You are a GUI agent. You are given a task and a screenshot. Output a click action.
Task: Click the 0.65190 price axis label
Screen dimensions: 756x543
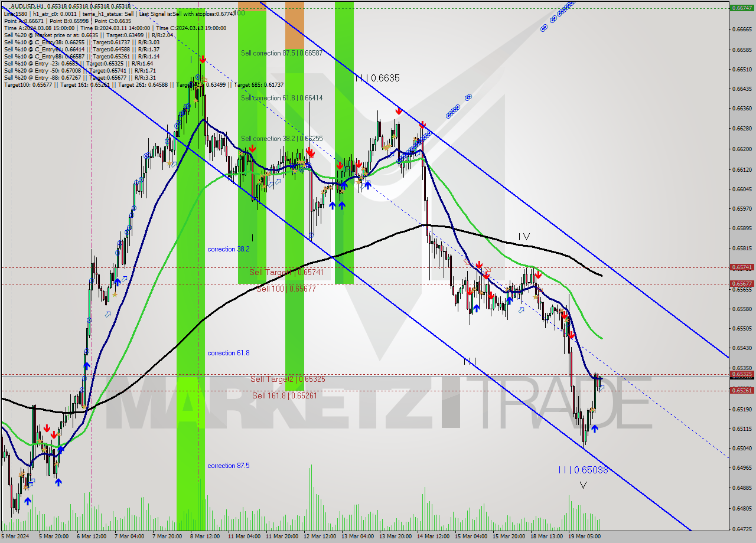(x=741, y=409)
